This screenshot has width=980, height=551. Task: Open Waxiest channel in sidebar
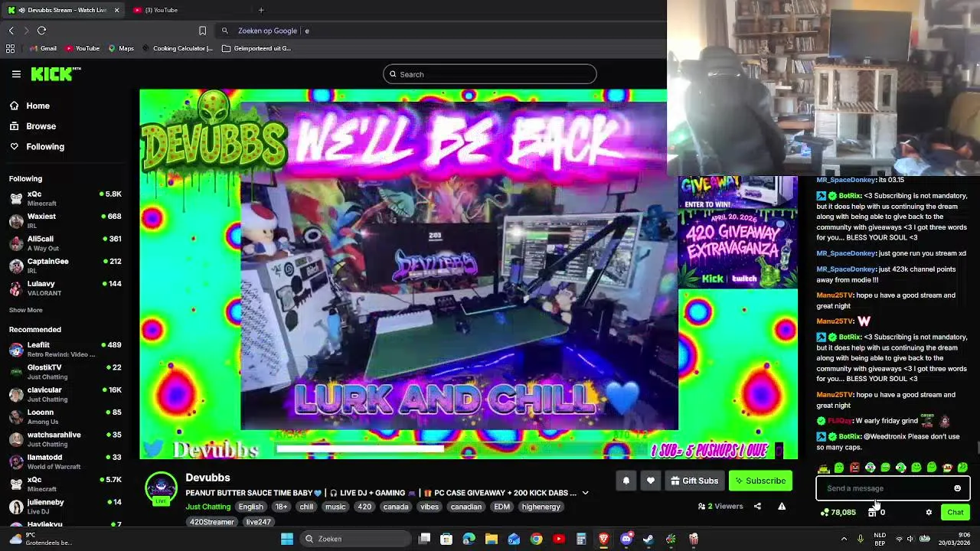65,220
